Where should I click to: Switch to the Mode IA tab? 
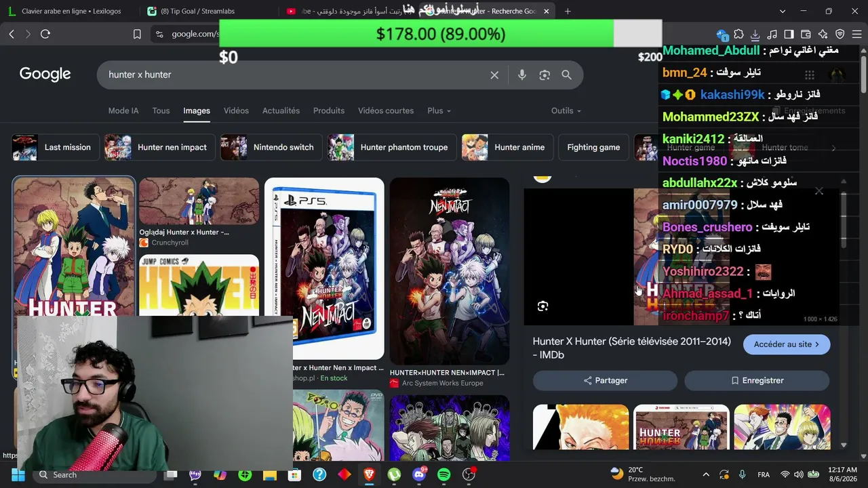pyautogui.click(x=123, y=110)
